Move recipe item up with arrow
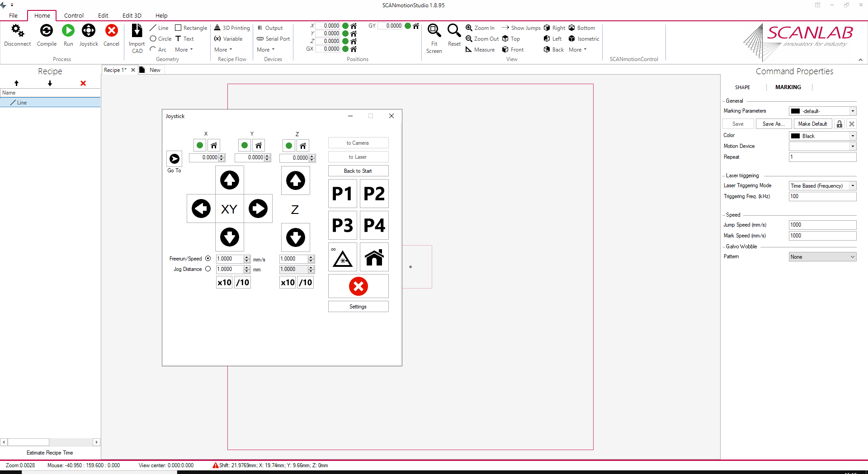The image size is (868, 474). pos(16,83)
